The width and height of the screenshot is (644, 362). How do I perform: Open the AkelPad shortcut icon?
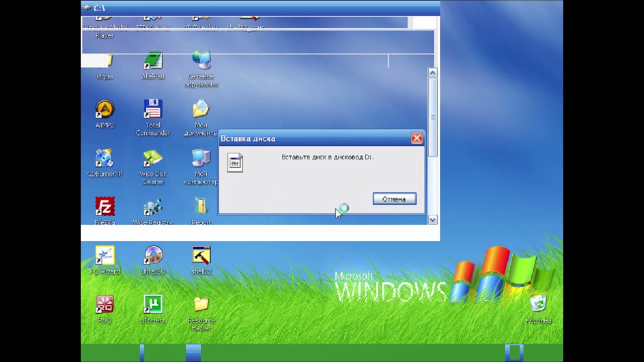coord(153,61)
